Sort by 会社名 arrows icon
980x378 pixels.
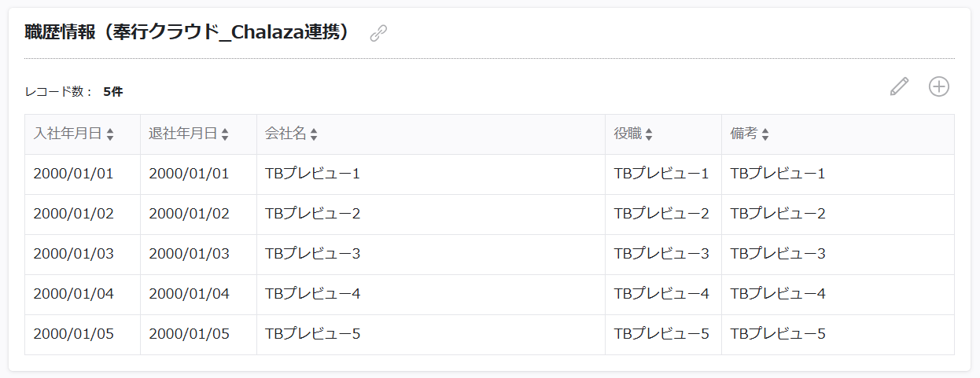[314, 135]
